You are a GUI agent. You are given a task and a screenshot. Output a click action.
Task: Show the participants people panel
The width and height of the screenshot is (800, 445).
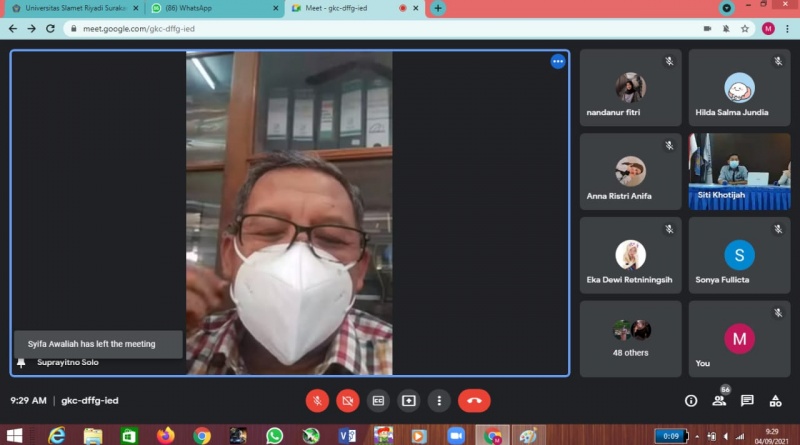(x=719, y=400)
